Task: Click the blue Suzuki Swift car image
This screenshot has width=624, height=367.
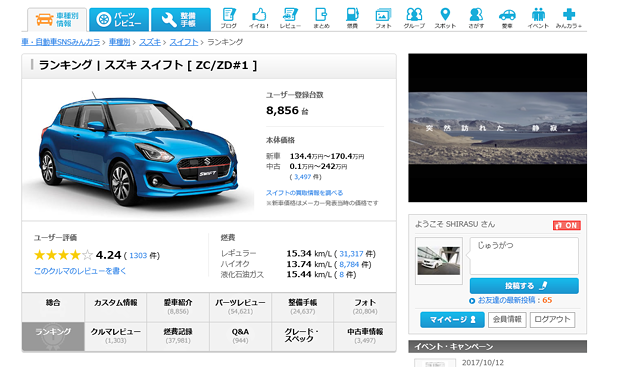Action: (138, 148)
